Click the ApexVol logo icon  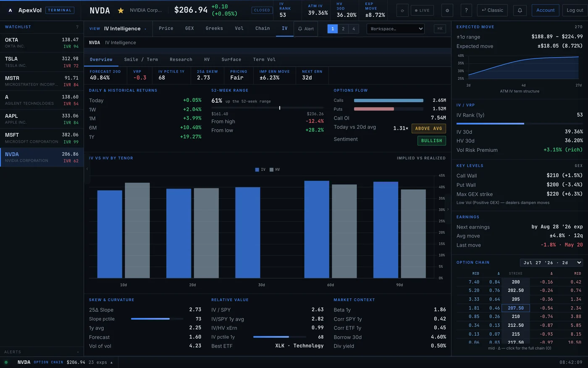click(x=10, y=10)
